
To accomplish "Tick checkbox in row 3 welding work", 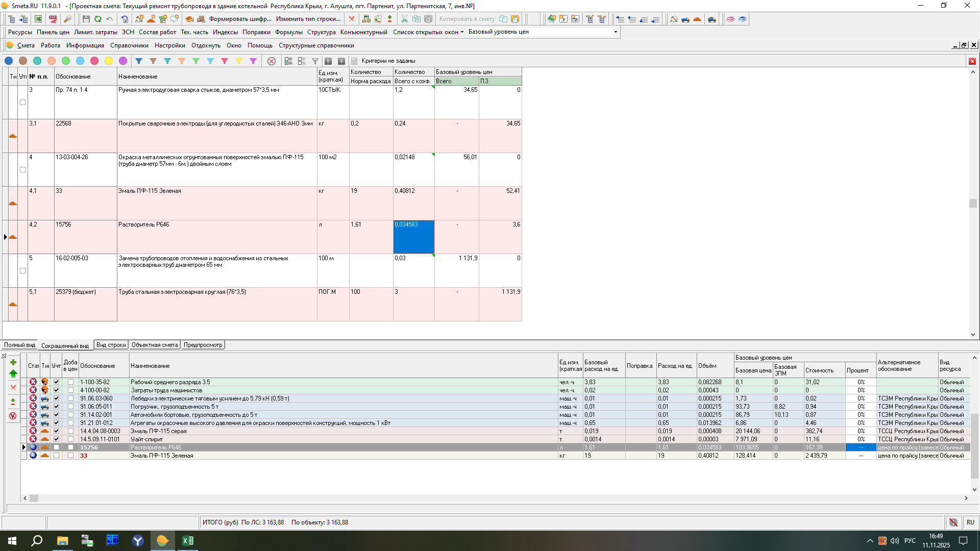I will pos(22,103).
